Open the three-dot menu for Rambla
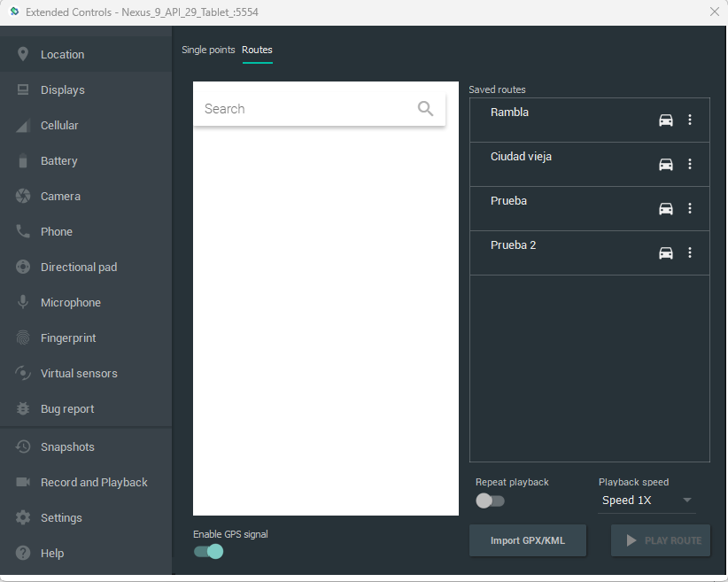This screenshot has height=582, width=728. 690,120
